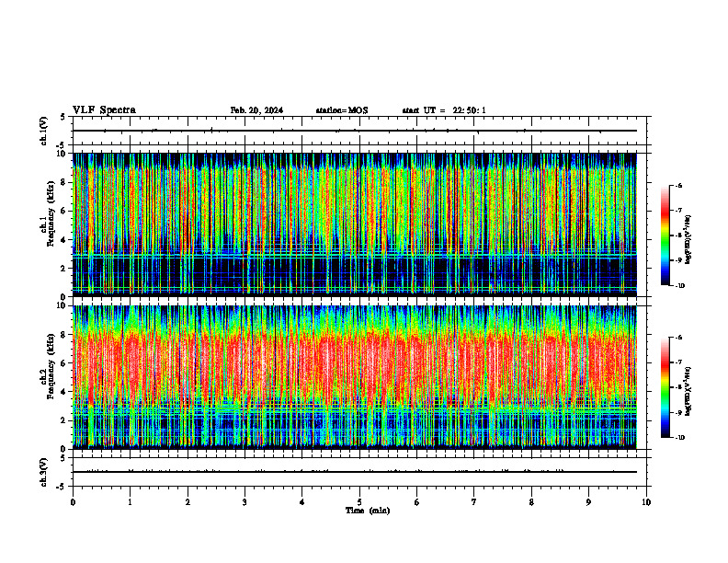Click the ch.1 "Frequency (kHz)" axis label
The width and height of the screenshot is (728, 563).
(51, 213)
